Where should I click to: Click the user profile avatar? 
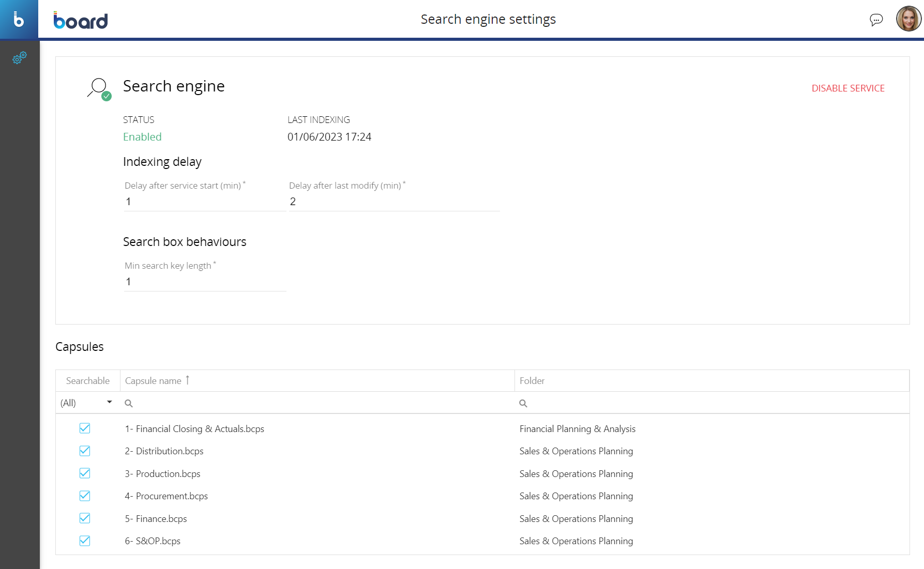click(908, 19)
